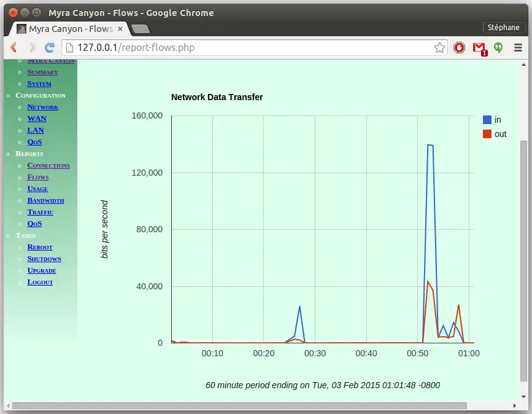
Task: Click the page icon in address bar
Action: click(69, 47)
